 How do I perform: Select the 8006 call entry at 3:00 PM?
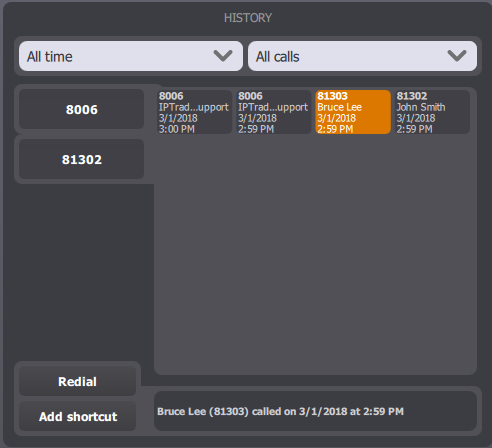tap(194, 112)
